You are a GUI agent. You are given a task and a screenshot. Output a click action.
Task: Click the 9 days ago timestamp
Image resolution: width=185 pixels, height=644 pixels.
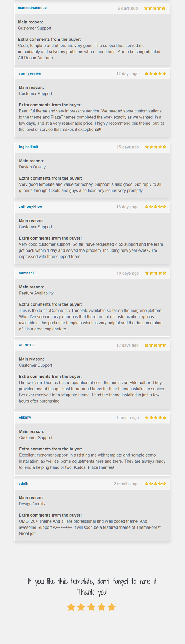pyautogui.click(x=128, y=8)
